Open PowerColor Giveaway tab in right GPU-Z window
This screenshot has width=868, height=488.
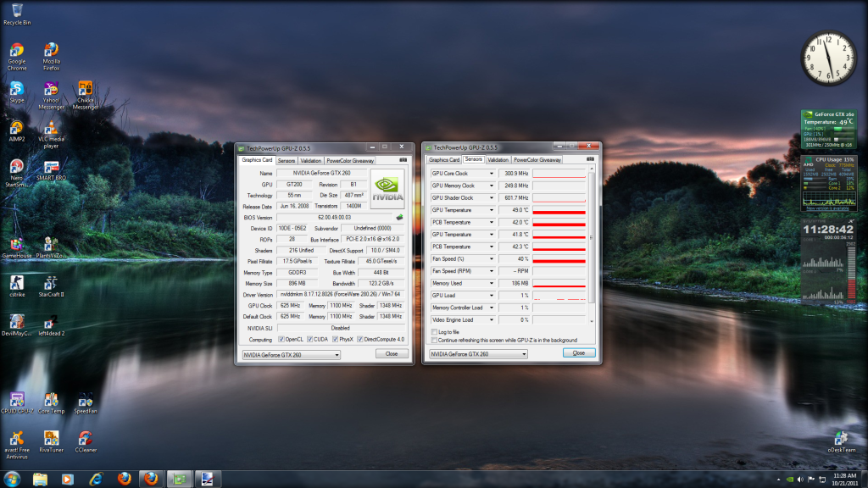tap(537, 160)
